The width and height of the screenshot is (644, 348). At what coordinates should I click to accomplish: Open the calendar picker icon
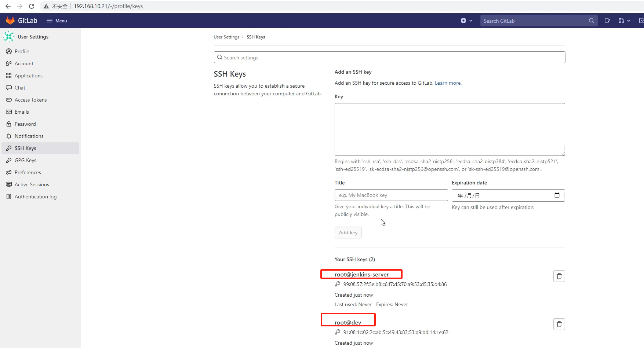point(557,195)
